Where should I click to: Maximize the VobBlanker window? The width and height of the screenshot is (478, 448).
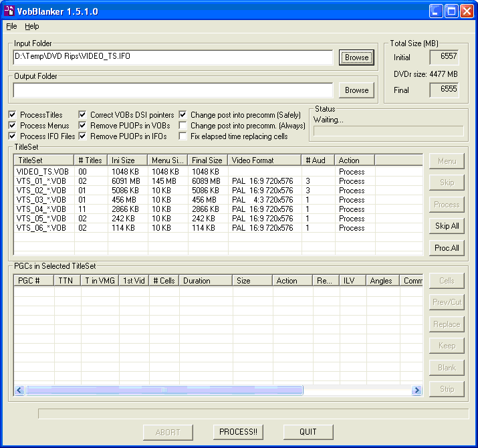pyautogui.click(x=451, y=11)
